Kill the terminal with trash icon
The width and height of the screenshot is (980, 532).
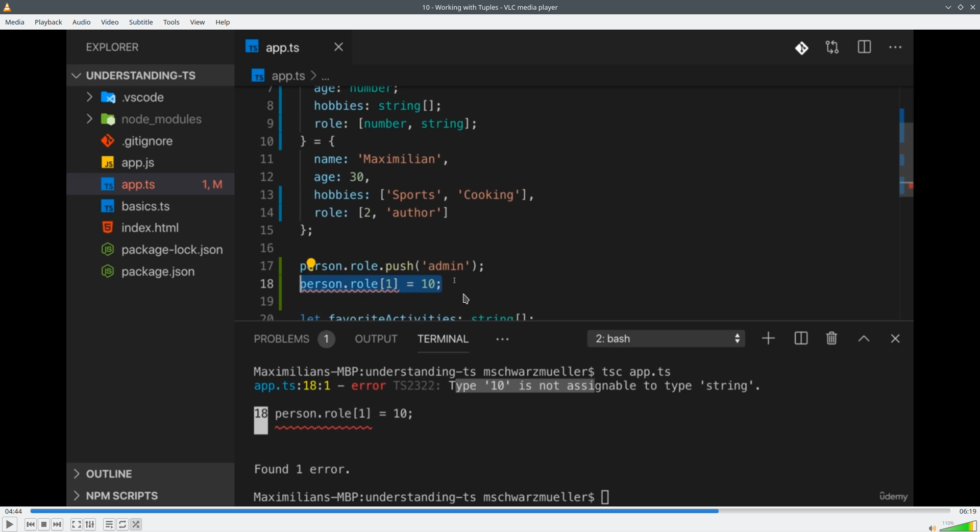832,338
